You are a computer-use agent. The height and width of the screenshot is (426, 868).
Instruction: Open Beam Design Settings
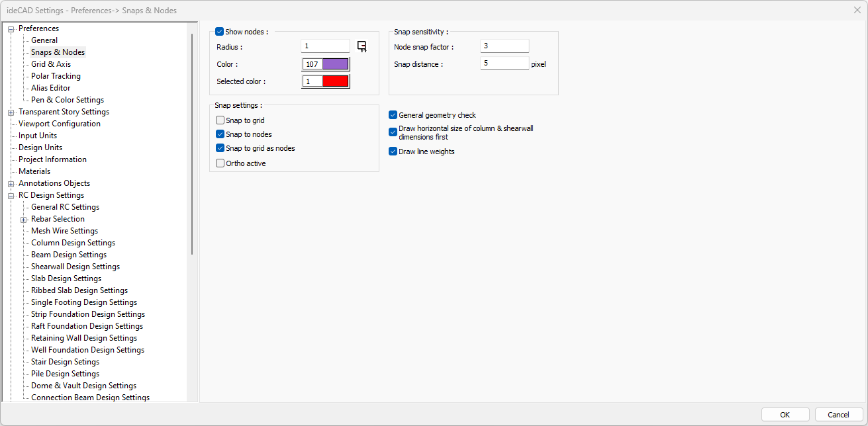(x=69, y=255)
